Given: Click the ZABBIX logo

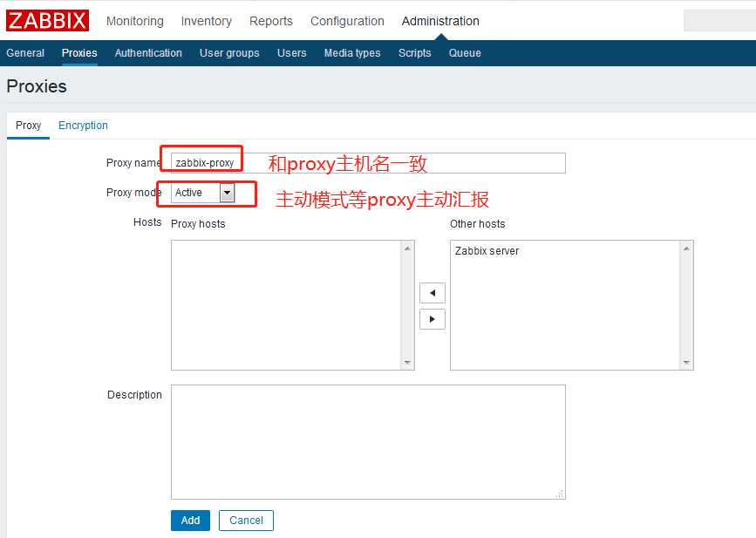Looking at the screenshot, I should 47,21.
